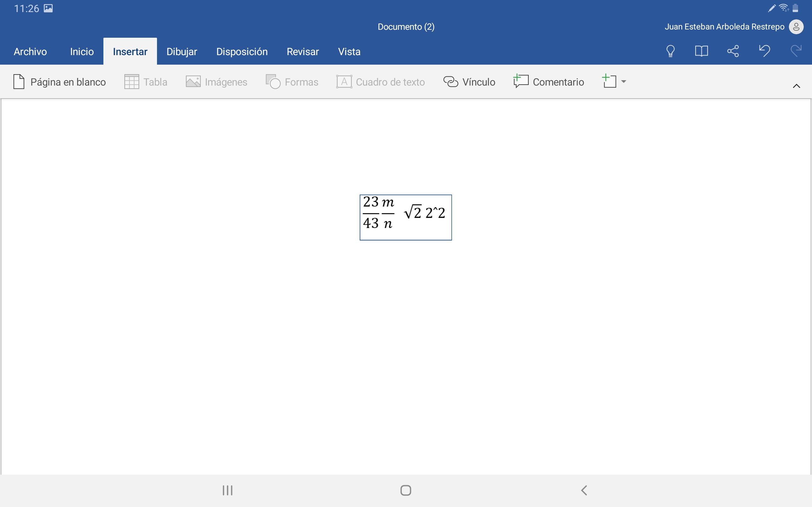Undo the last action

(x=764, y=51)
